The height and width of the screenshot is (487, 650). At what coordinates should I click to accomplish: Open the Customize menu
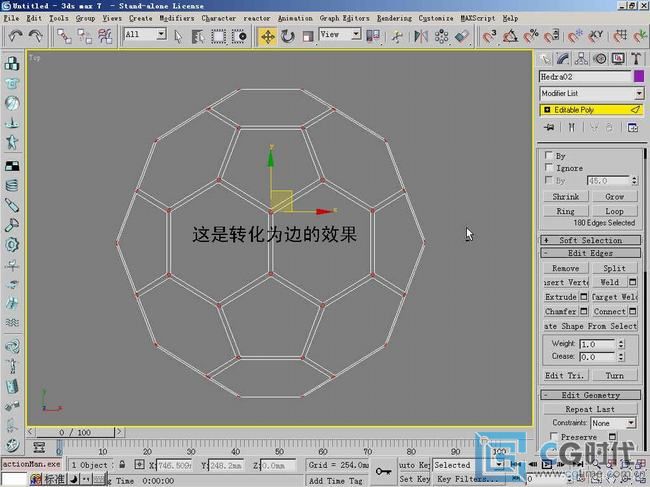pyautogui.click(x=436, y=18)
